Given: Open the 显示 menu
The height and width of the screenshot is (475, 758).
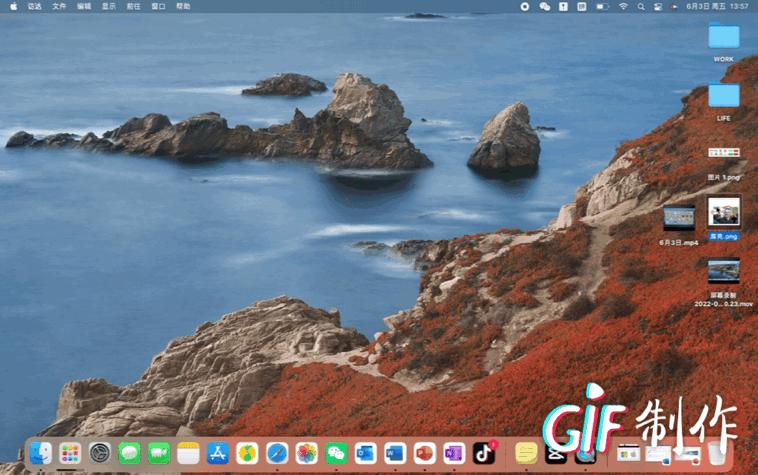Looking at the screenshot, I should click(109, 6).
